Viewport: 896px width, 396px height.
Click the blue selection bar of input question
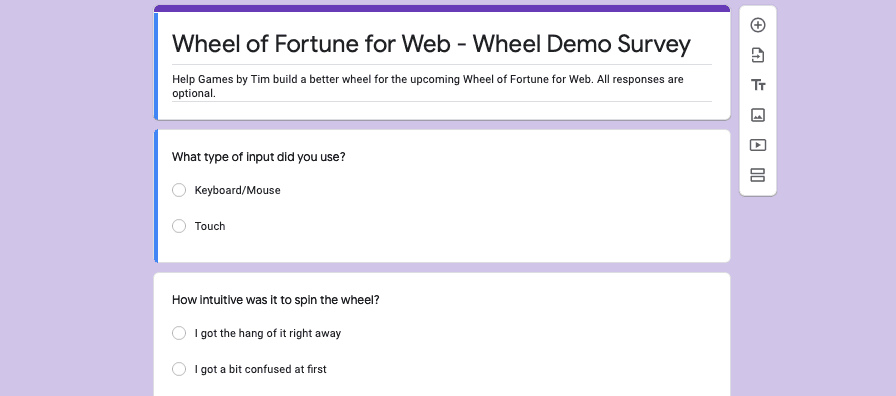tap(155, 196)
